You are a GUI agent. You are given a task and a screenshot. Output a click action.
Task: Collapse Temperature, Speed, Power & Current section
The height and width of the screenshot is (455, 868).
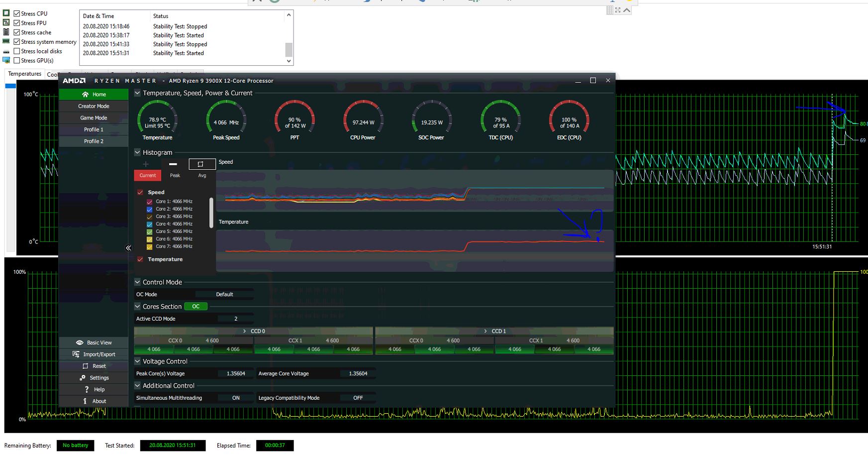pos(138,93)
